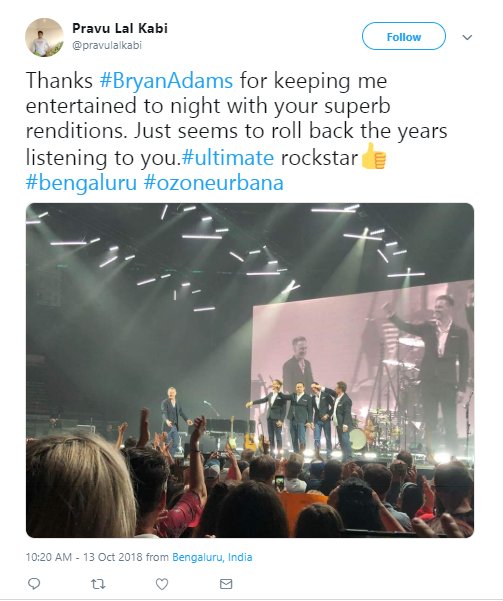
Task: Click the reply speech bubble icon
Action: point(34,583)
